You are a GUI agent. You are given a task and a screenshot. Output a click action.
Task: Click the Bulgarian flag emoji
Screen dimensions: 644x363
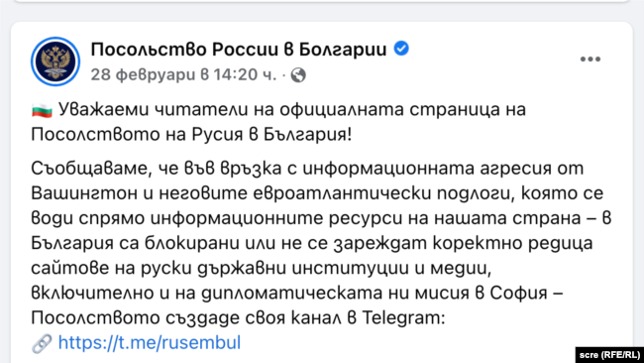[x=42, y=110]
